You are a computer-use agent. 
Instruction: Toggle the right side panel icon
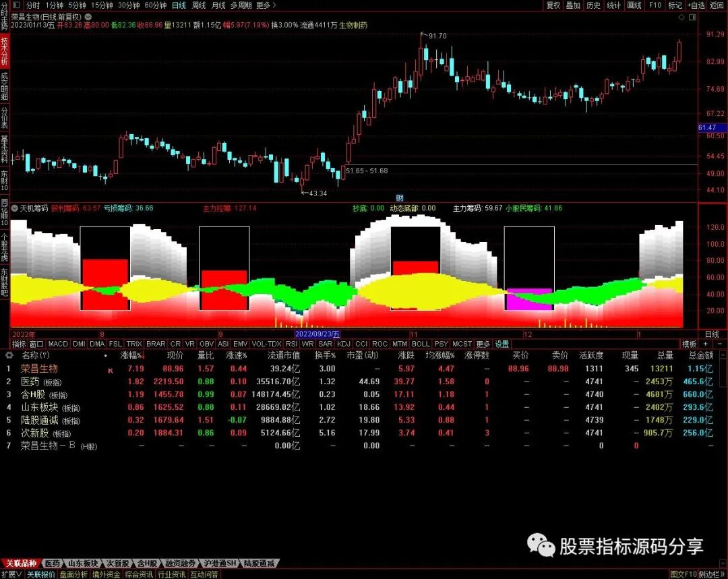pos(692,17)
